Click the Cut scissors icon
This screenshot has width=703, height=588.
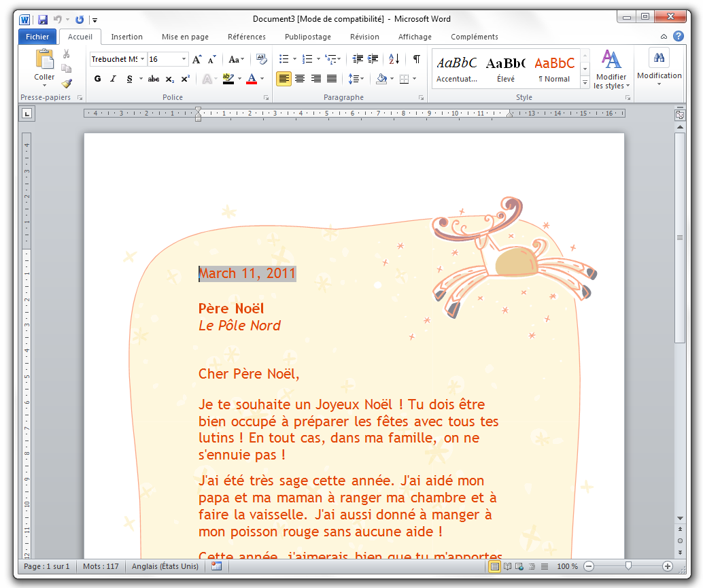coord(66,54)
